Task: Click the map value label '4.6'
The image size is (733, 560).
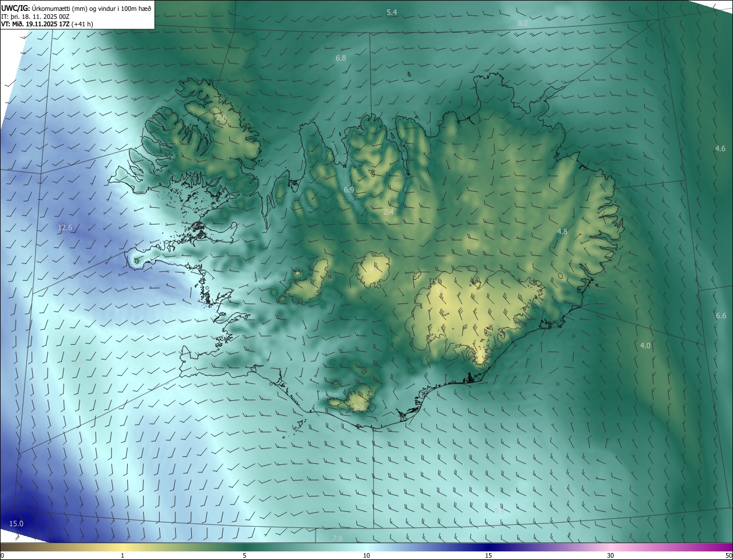Action: 720,149
